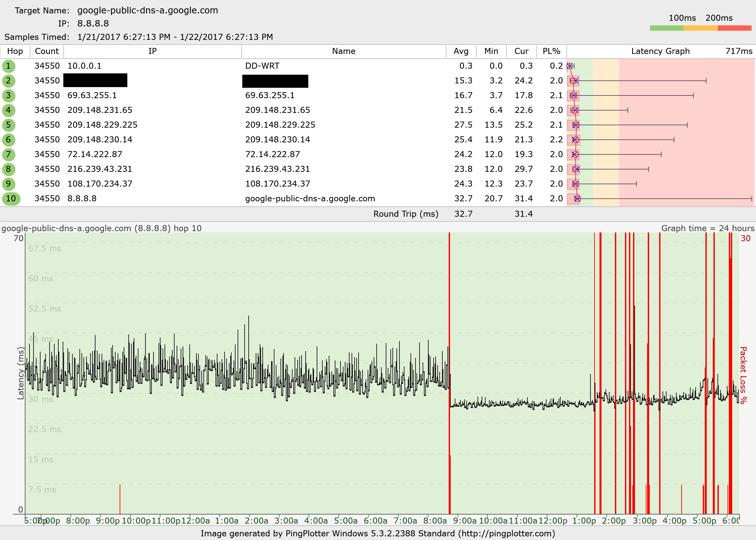Click the hop 10 latency marker in graph
The image size is (756, 540).
point(577,199)
